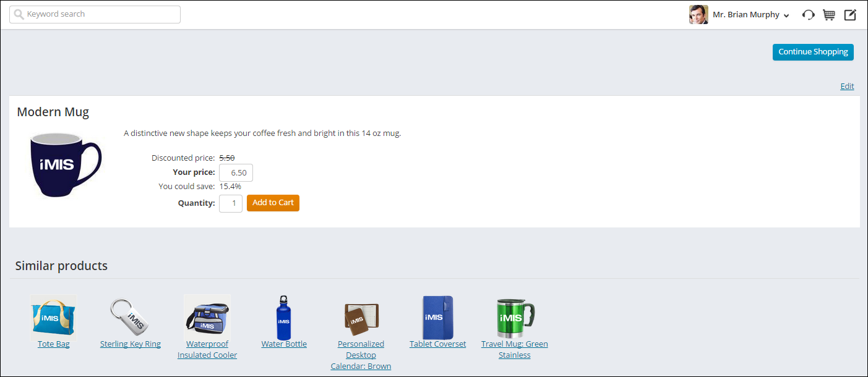Open Personalized Desktop Calendar: Brown link
868x377 pixels.
point(361,355)
